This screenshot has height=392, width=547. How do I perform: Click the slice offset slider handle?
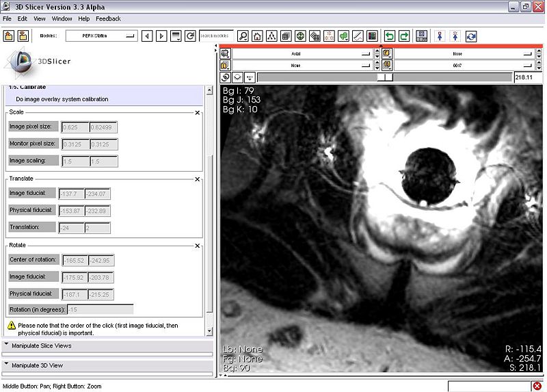pyautogui.click(x=385, y=78)
